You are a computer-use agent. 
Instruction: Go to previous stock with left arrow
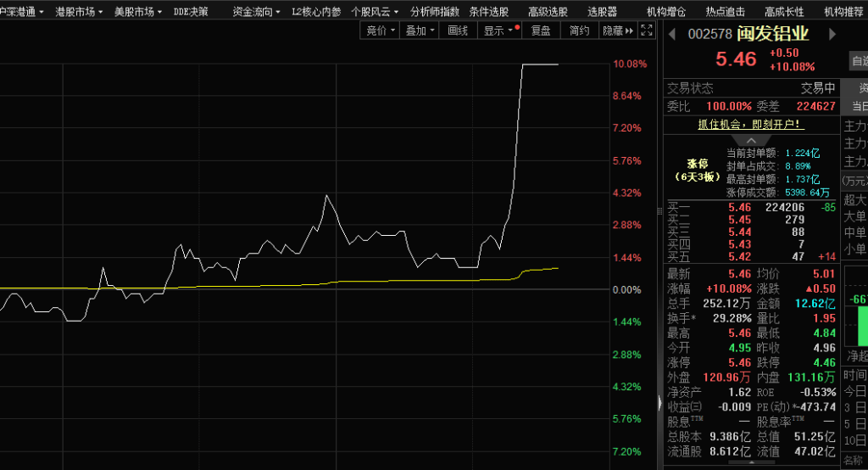click(x=672, y=35)
